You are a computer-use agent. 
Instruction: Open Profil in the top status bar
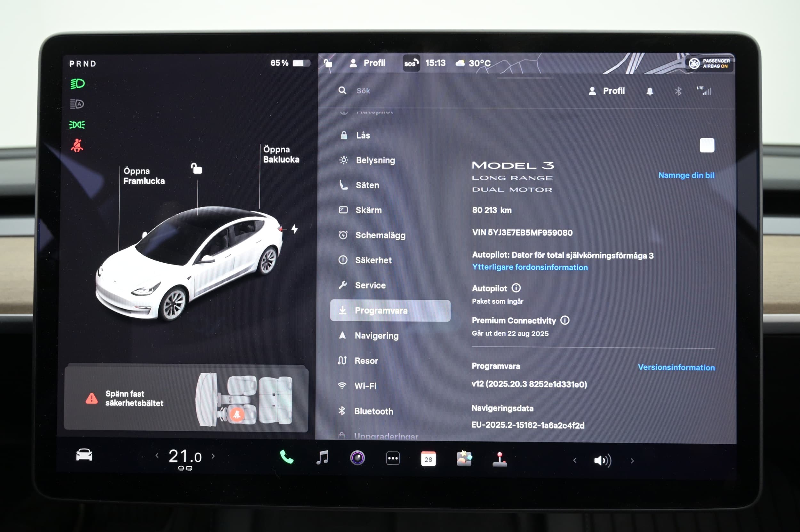368,63
